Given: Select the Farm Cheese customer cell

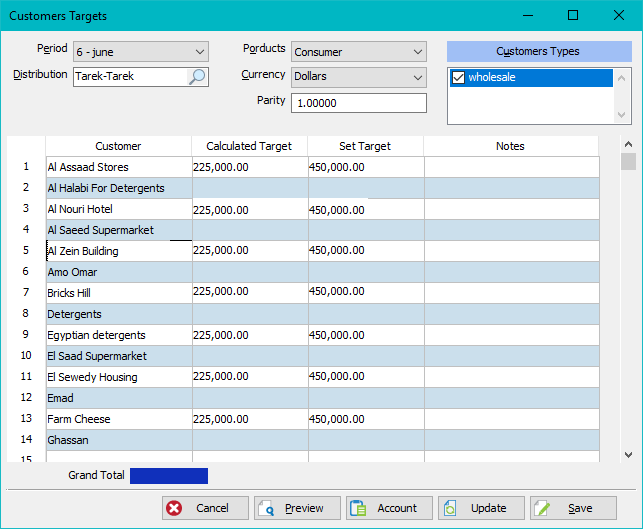Looking at the screenshot, I should (x=119, y=419).
